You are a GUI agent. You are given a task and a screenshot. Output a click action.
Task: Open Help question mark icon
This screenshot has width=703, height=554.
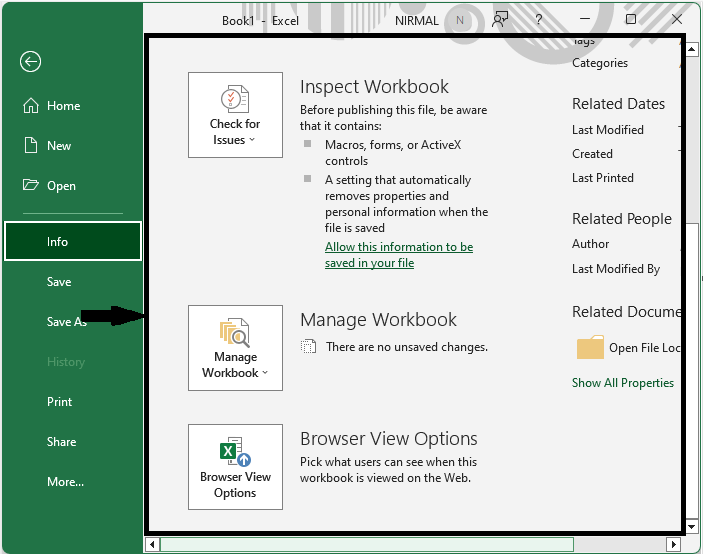point(538,19)
